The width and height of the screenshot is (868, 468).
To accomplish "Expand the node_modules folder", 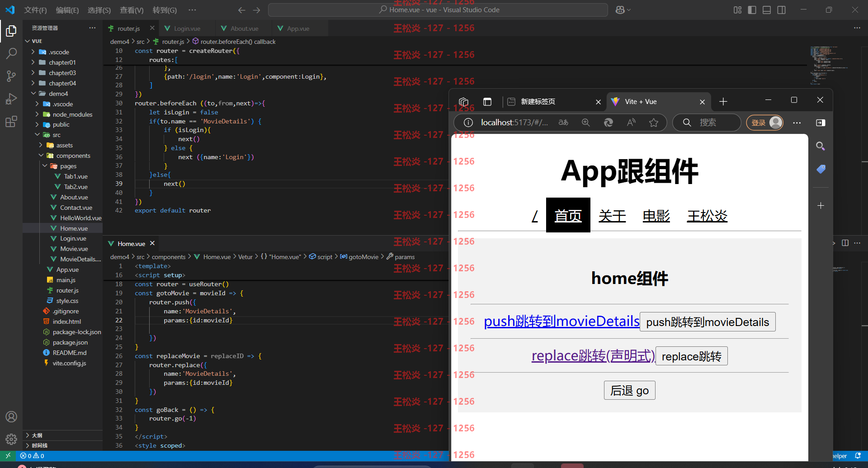I will coord(37,114).
